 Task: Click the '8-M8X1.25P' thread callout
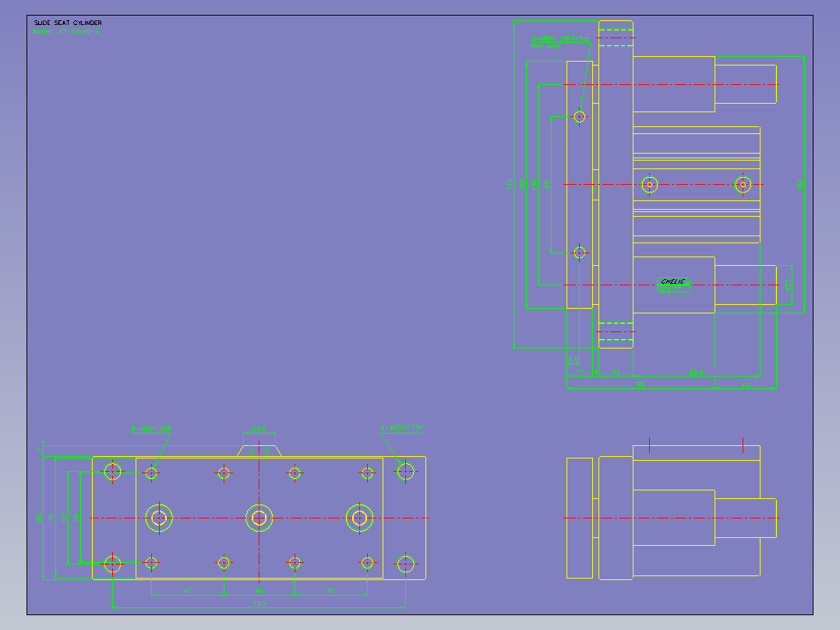click(151, 429)
